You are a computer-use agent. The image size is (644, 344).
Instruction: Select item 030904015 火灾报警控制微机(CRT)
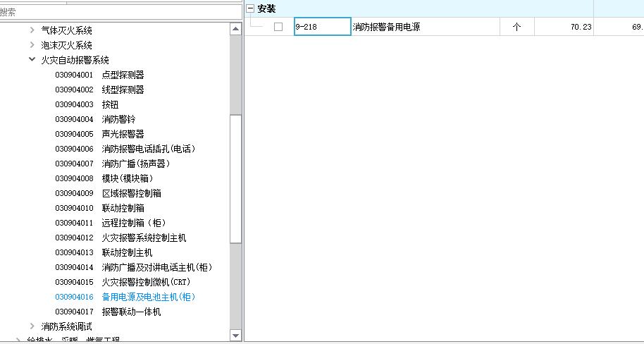123,282
